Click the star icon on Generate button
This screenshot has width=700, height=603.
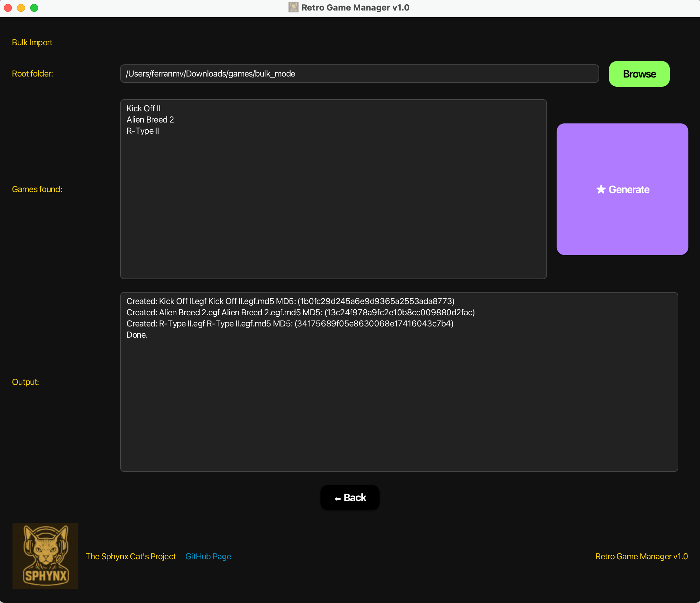(601, 189)
